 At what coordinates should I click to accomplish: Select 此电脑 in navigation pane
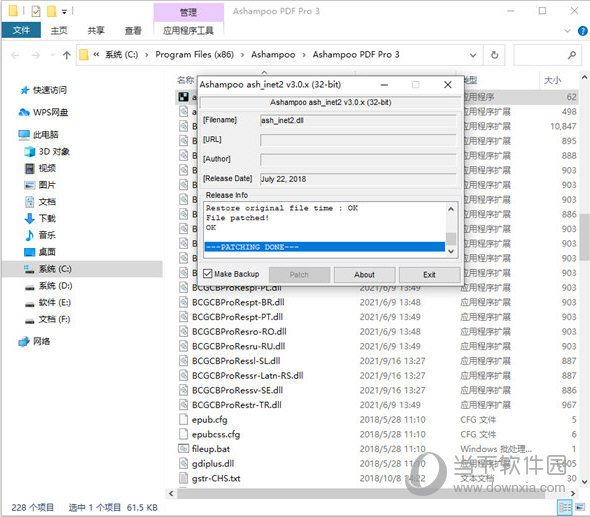click(46, 134)
